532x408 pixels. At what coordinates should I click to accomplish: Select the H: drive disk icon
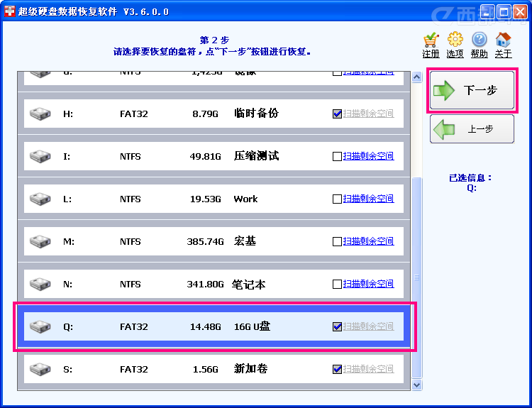coord(40,114)
